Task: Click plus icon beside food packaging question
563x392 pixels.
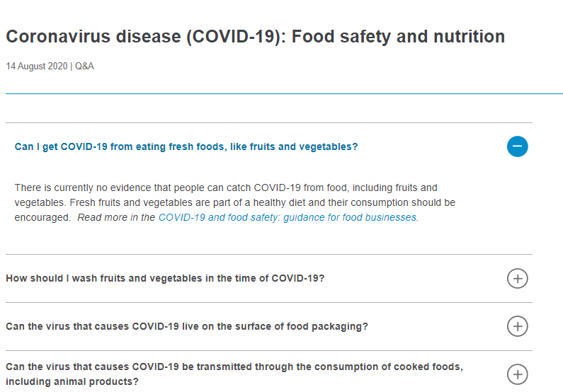Action: [517, 326]
